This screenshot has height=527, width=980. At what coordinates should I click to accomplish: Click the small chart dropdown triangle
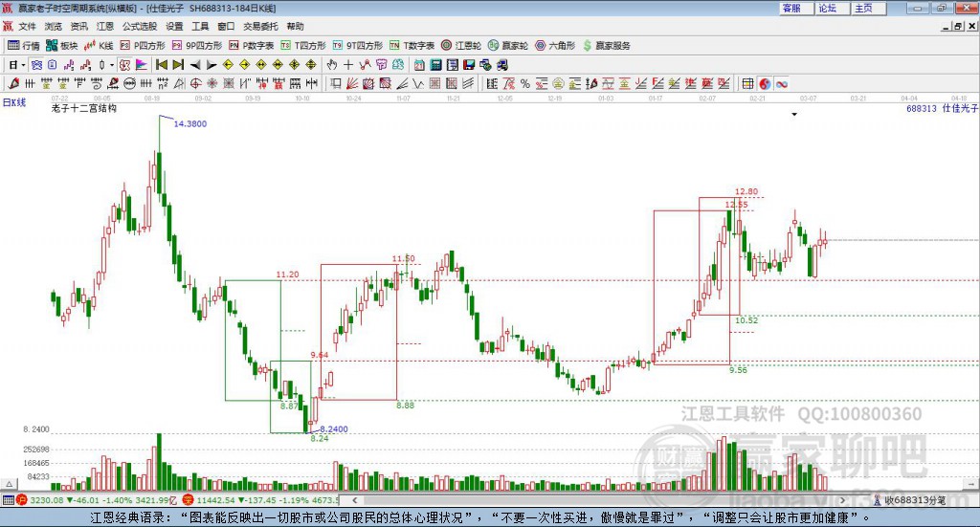coord(794,114)
